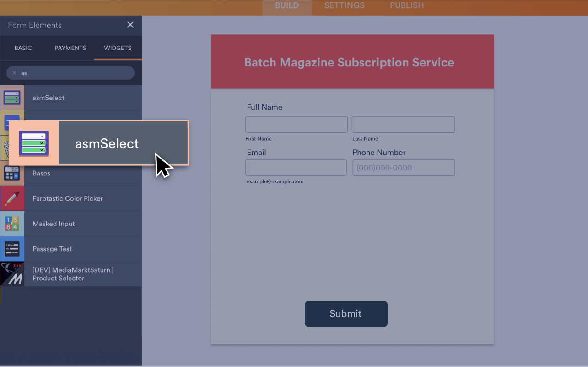Click the First Name input field

(x=296, y=124)
